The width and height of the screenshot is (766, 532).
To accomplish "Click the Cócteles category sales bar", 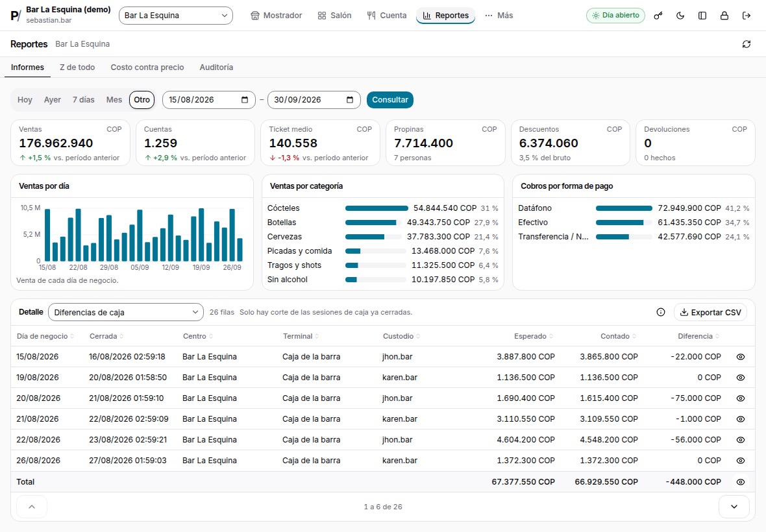I will [377, 208].
